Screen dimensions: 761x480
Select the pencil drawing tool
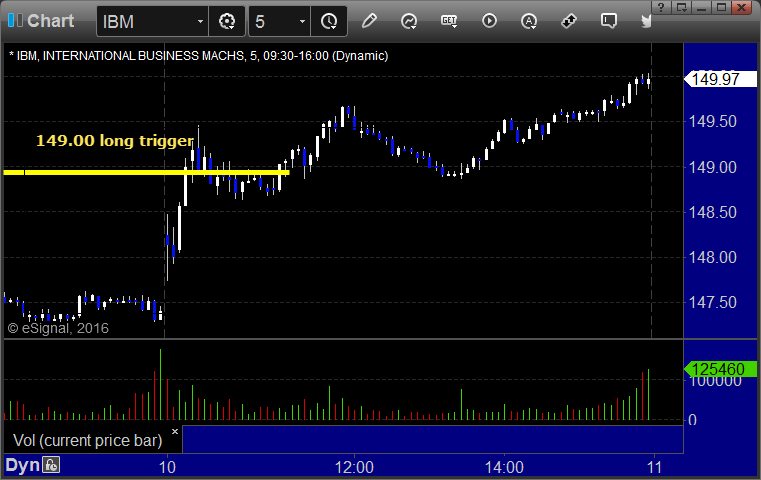coord(369,21)
